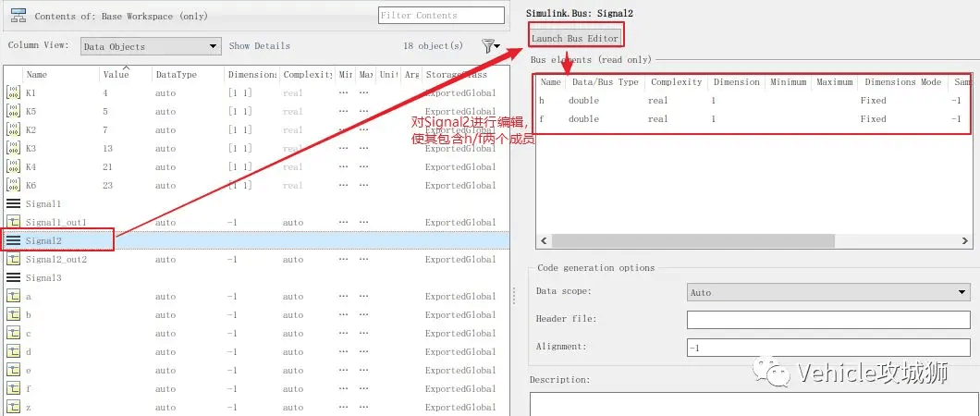The height and width of the screenshot is (416, 980).
Task: Click the signal icon for c
Action: [x=13, y=333]
